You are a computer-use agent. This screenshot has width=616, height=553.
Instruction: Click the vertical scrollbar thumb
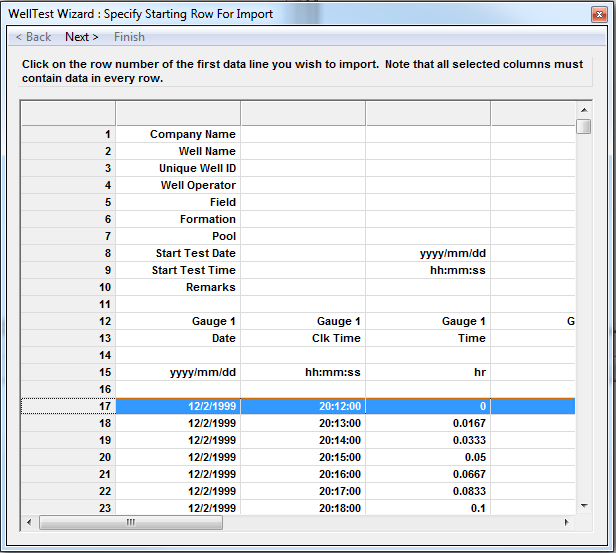coord(584,126)
